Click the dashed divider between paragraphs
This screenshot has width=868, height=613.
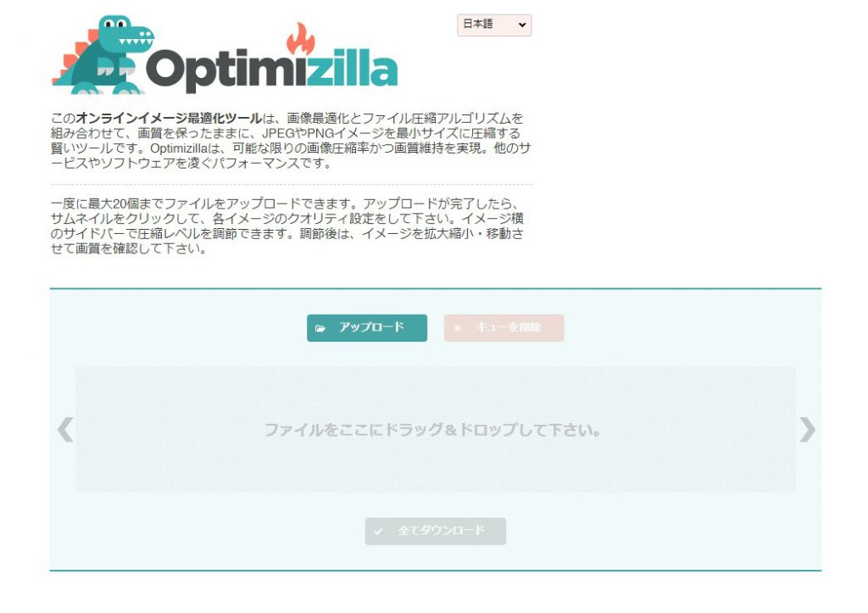click(292, 184)
